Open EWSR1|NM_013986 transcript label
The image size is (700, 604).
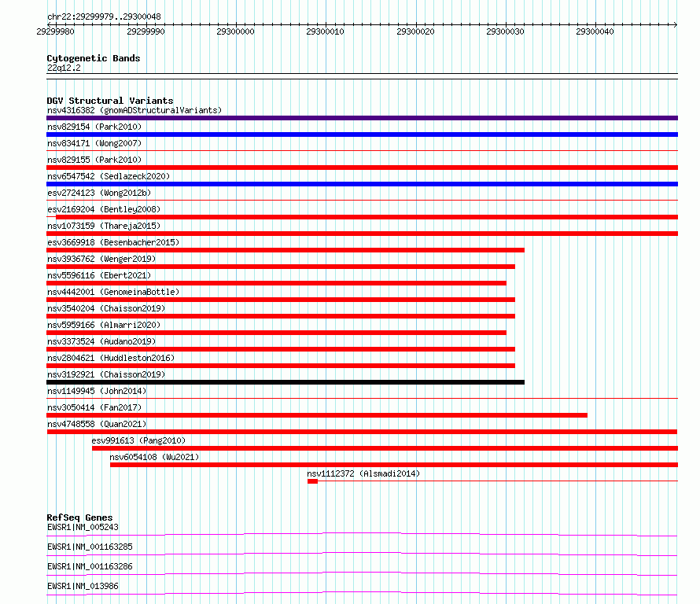(83, 586)
